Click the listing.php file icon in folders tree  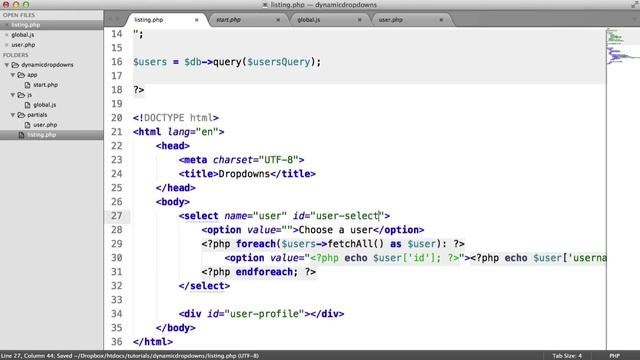tap(21, 135)
